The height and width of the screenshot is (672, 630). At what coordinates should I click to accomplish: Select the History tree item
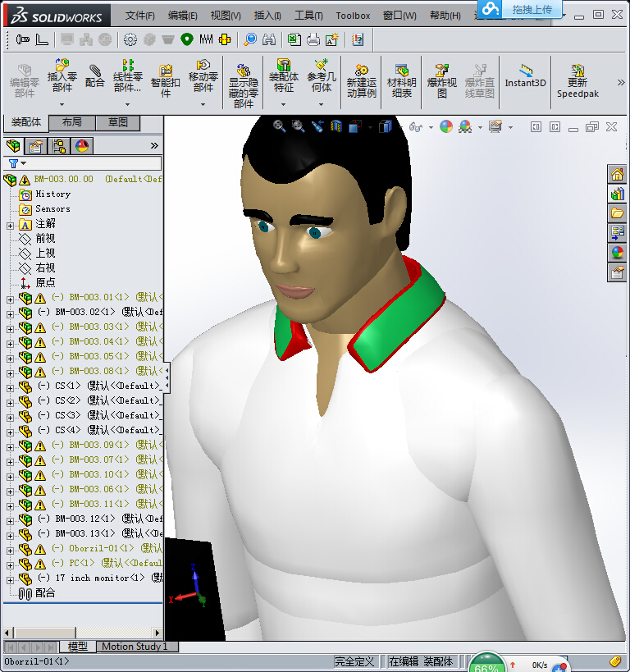tap(52, 194)
